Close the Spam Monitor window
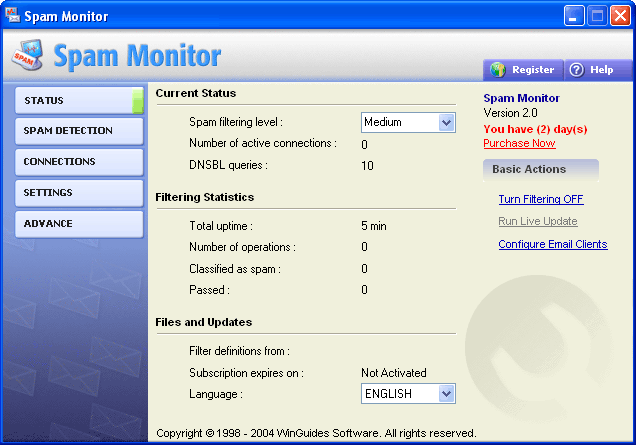Viewport: 636px width, 445px height. click(x=619, y=16)
